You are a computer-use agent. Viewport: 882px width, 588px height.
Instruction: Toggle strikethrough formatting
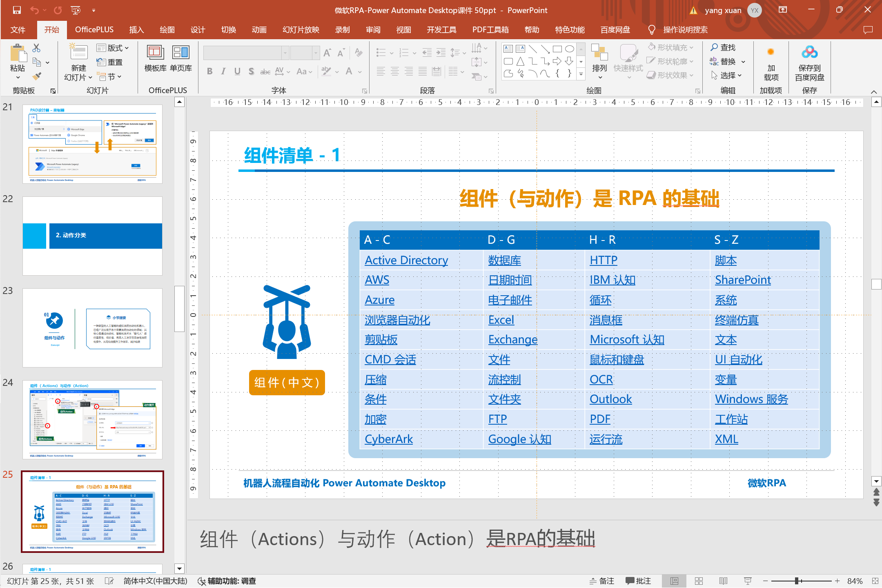click(265, 71)
